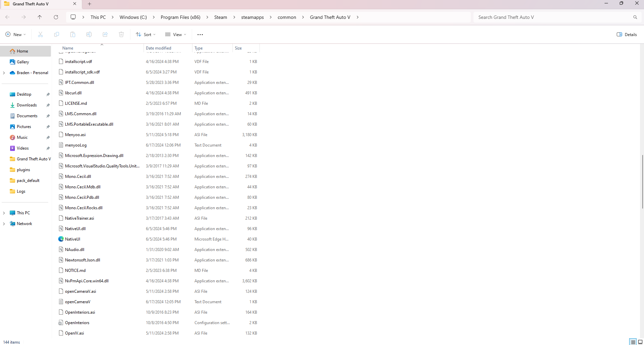
Task: Toggle the Details pane button
Action: (627, 34)
